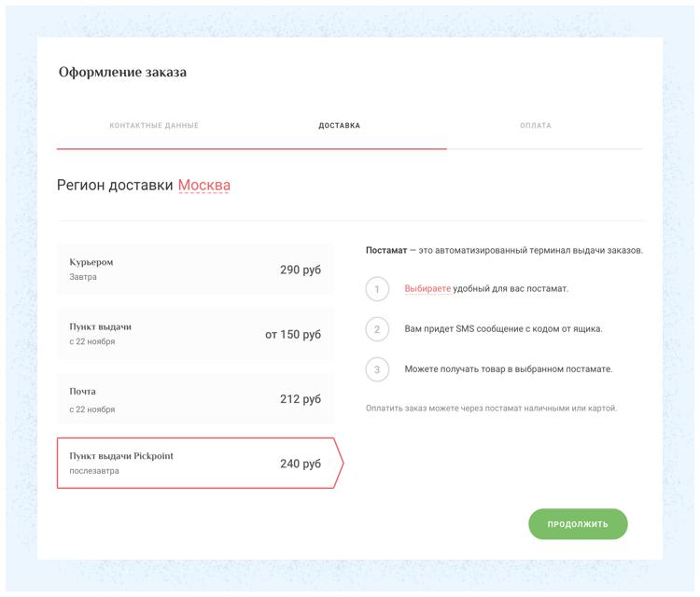Click the 212 руб postal price

click(301, 399)
